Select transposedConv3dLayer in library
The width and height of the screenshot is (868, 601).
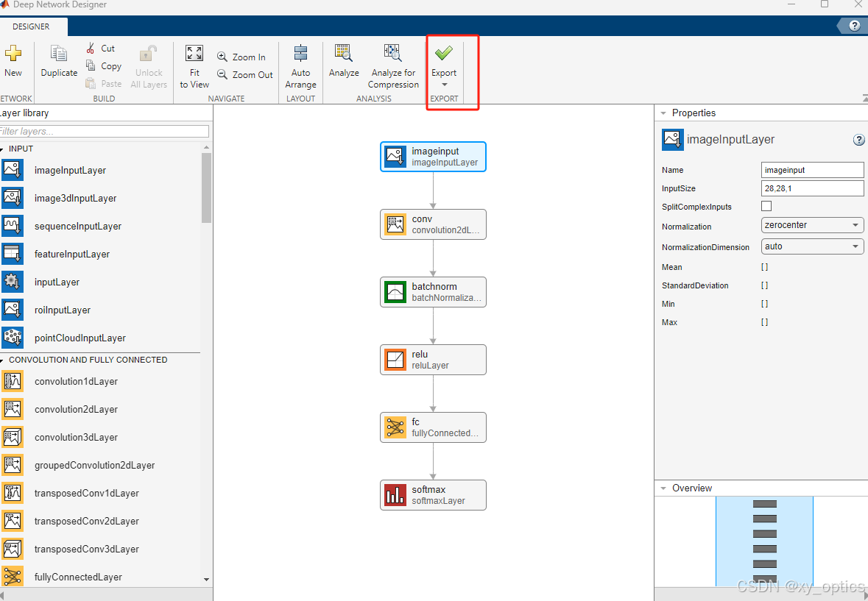click(x=86, y=549)
